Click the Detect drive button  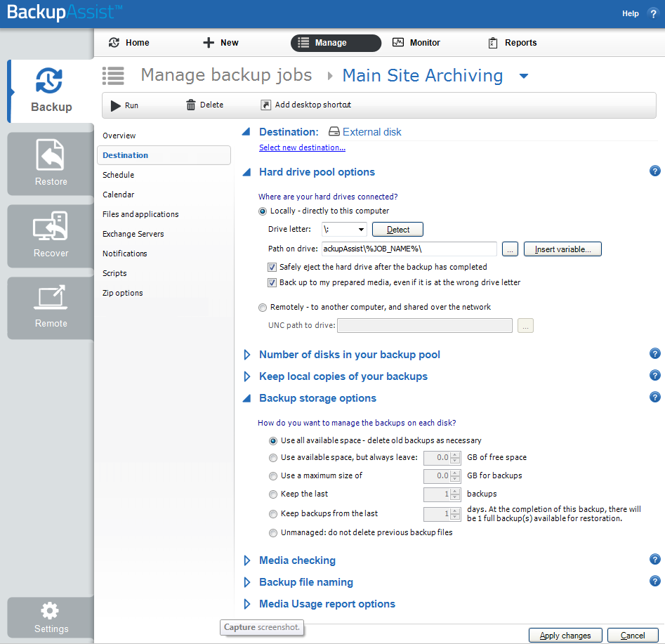point(397,230)
